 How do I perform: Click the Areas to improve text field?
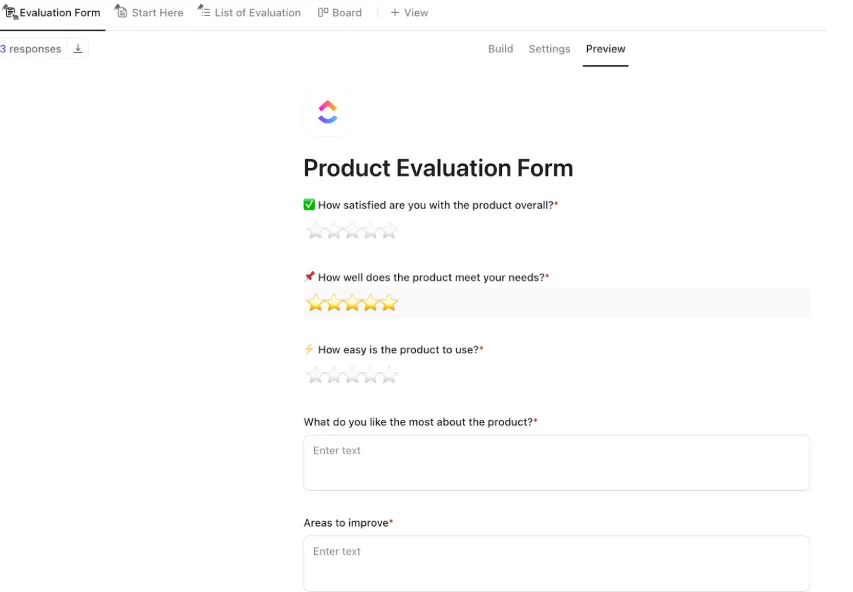pos(556,563)
